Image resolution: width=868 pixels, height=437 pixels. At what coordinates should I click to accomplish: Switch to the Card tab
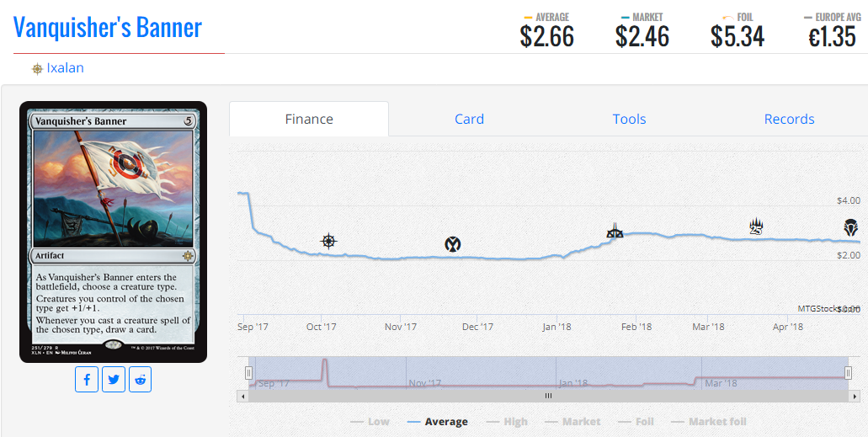pos(470,119)
